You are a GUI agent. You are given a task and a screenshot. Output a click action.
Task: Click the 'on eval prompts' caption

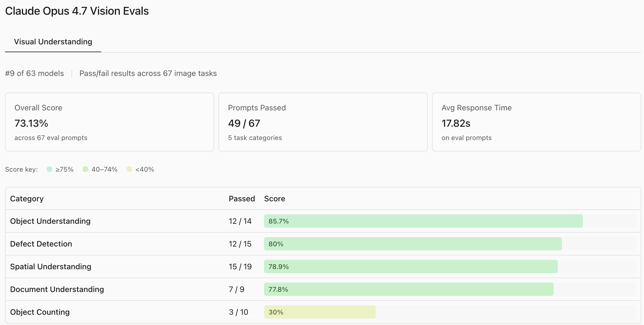click(466, 138)
